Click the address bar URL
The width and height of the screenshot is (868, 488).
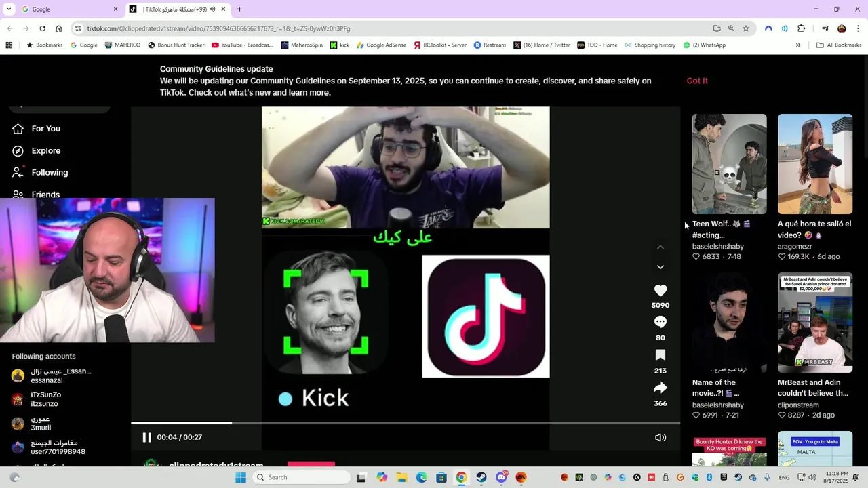[x=218, y=28]
